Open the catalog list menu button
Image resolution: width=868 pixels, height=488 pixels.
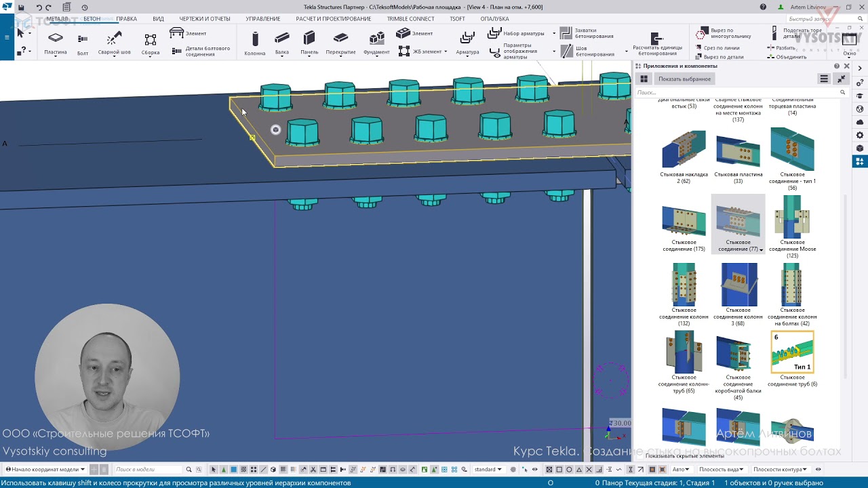coord(824,79)
